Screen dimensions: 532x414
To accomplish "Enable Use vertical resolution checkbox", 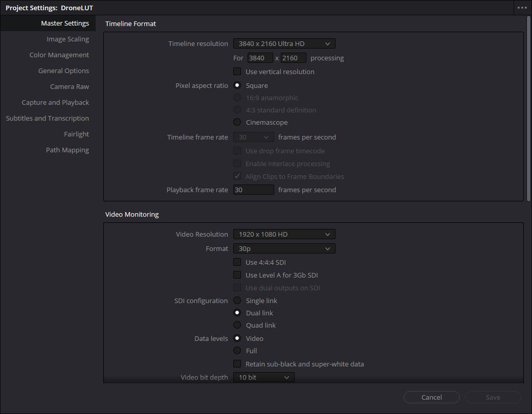I will point(237,72).
